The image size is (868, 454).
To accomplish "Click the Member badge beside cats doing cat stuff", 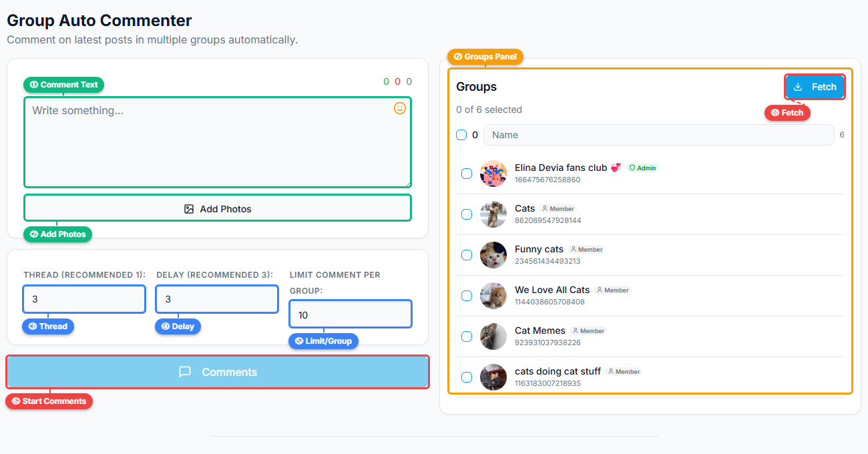I will click(624, 372).
